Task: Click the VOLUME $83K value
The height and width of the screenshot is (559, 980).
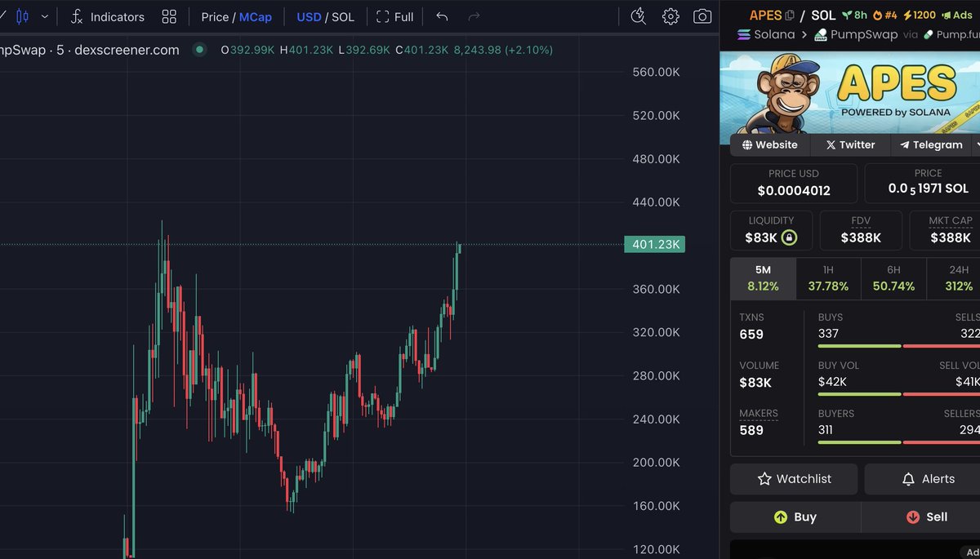Action: [755, 383]
